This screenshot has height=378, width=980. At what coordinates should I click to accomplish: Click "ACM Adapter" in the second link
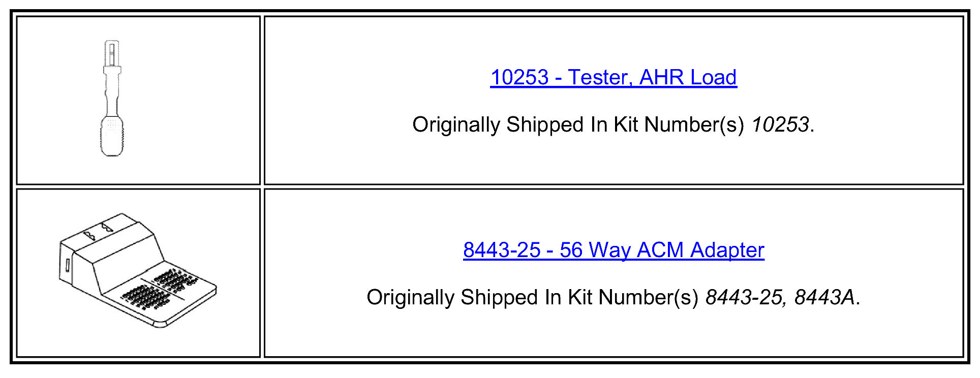tap(700, 250)
